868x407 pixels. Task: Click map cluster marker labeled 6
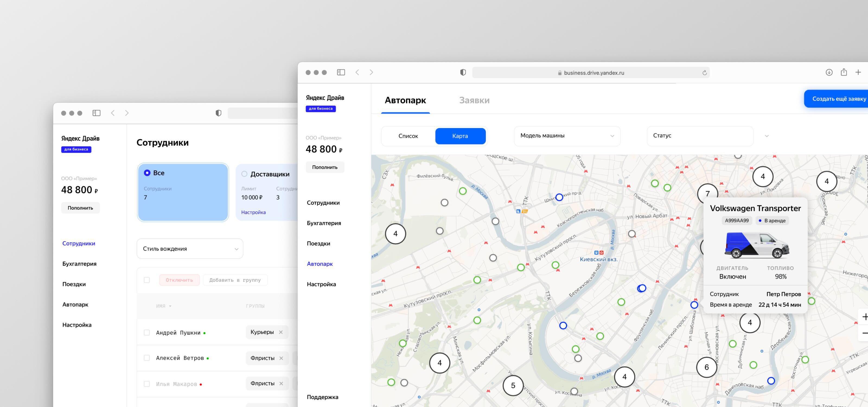click(x=707, y=367)
